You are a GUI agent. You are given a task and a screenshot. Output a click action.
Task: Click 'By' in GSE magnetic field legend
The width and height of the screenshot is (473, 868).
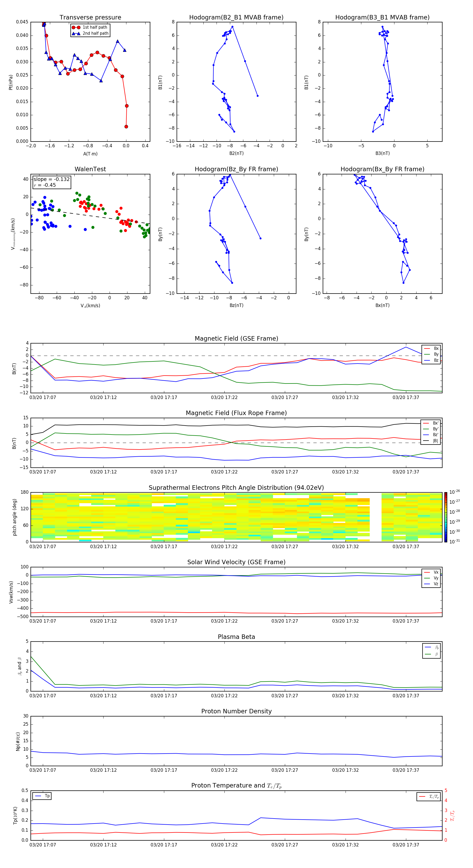431,354
